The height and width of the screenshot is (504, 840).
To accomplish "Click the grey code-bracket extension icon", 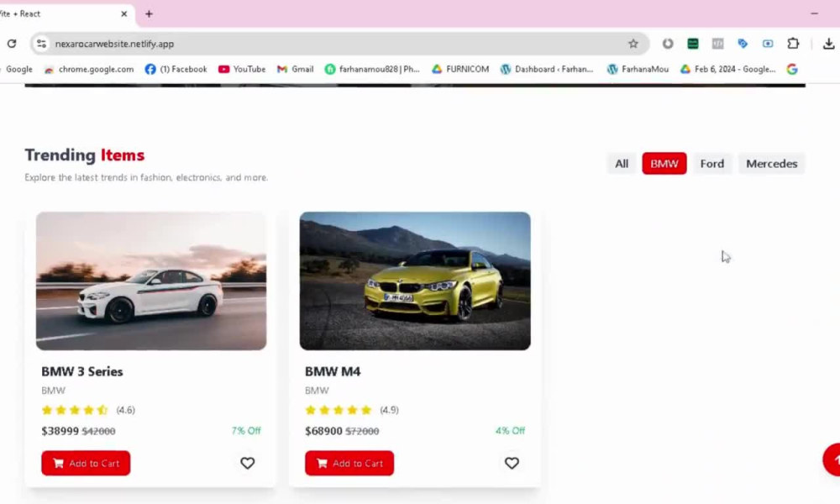I will point(718,44).
